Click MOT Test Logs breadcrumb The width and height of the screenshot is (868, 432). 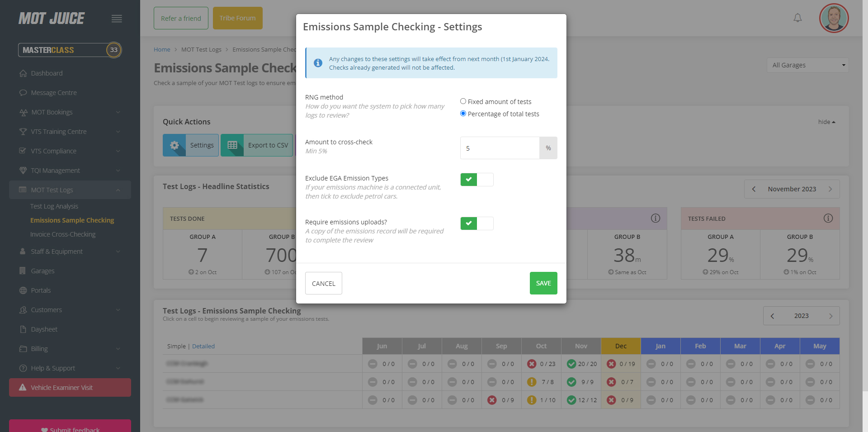[201, 49]
